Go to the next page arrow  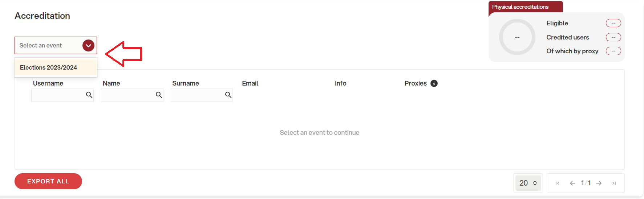point(599,183)
